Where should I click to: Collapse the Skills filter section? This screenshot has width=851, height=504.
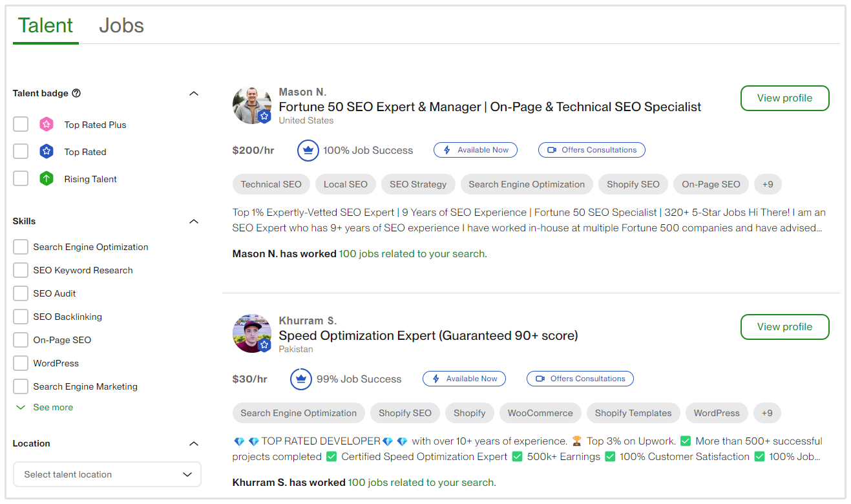click(193, 221)
